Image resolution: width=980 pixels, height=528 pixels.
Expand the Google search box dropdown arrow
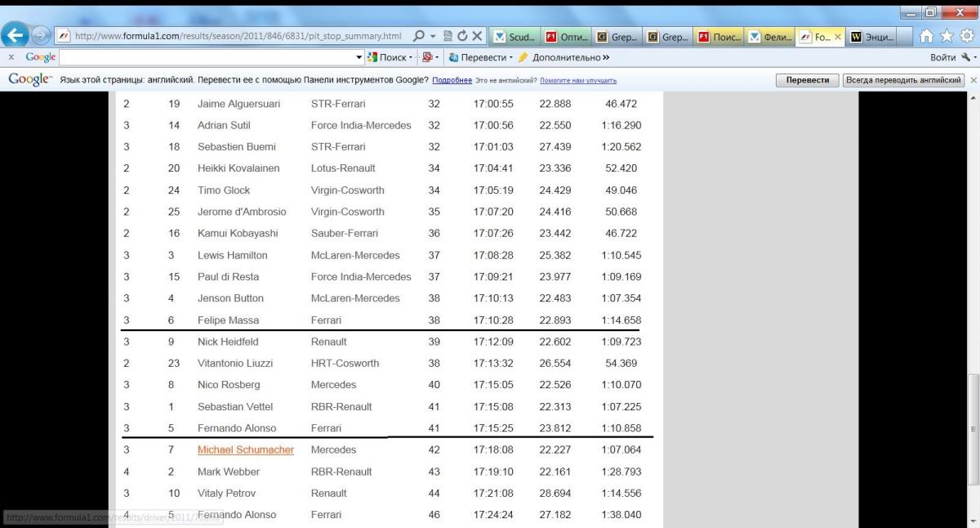(x=359, y=57)
